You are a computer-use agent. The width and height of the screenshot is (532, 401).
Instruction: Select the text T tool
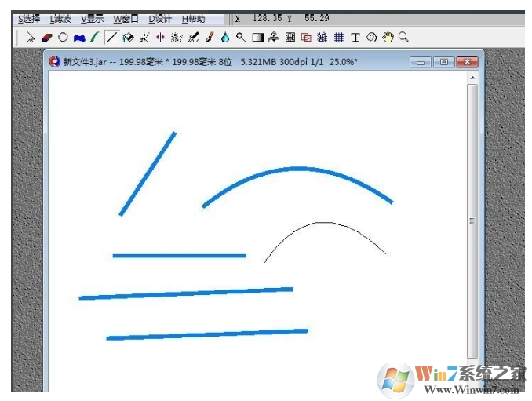(355, 37)
